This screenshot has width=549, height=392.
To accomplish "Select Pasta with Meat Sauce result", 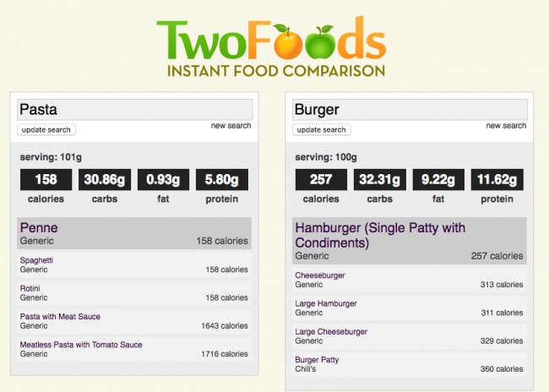I will coord(62,317).
